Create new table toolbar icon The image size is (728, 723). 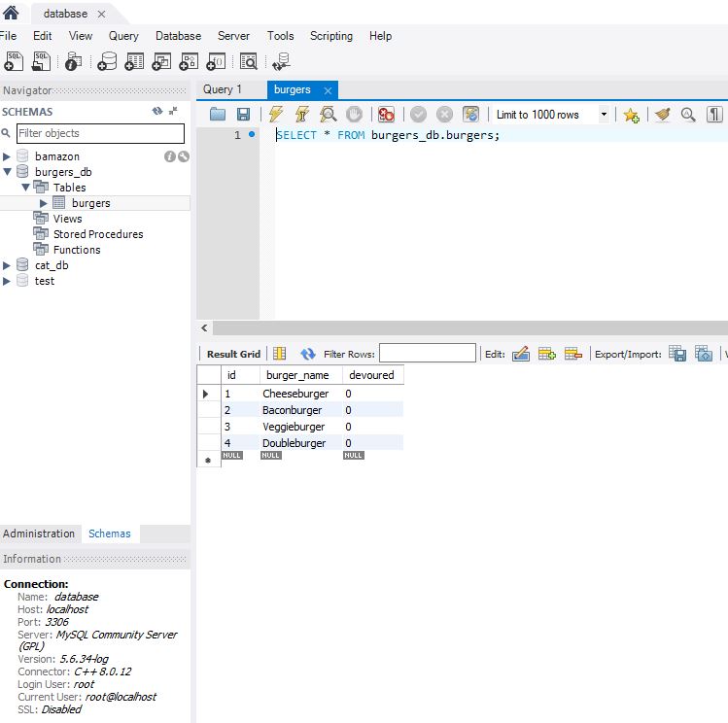(135, 61)
